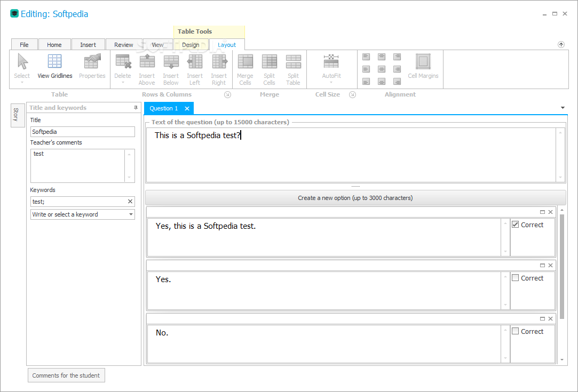Viewport: 578px width, 392px height.
Task: Choose Insert Above row
Action: click(x=147, y=70)
